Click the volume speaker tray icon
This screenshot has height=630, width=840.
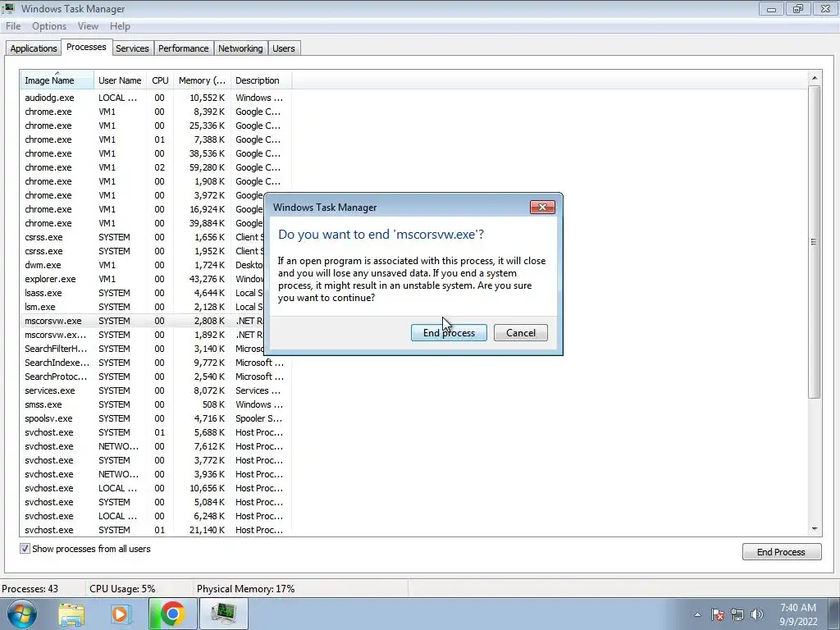tap(757, 614)
